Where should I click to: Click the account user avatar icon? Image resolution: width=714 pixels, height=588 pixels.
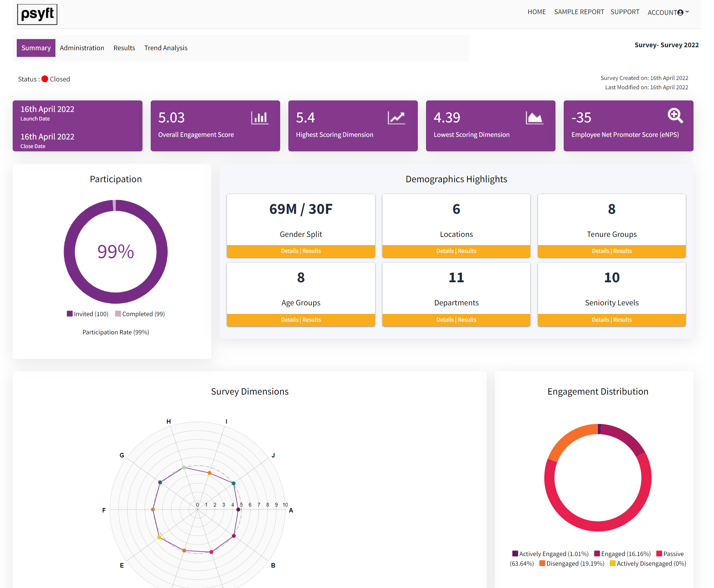pos(681,13)
